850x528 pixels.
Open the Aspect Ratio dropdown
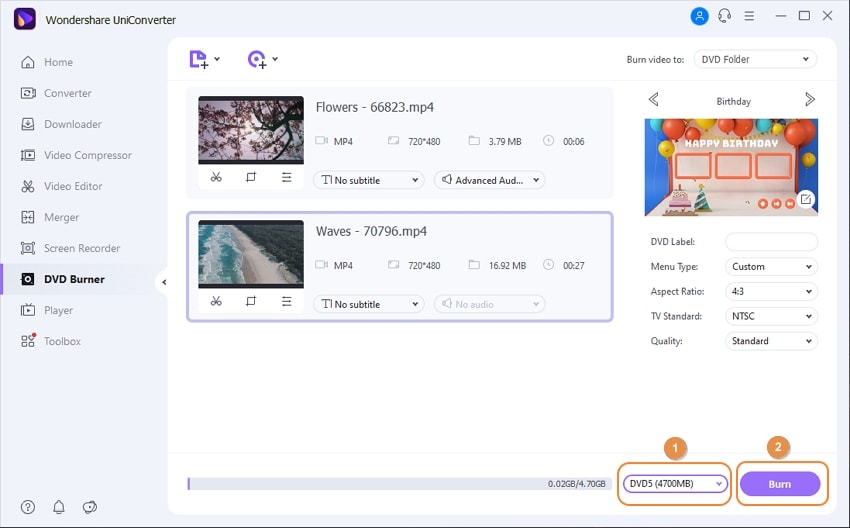coord(771,292)
